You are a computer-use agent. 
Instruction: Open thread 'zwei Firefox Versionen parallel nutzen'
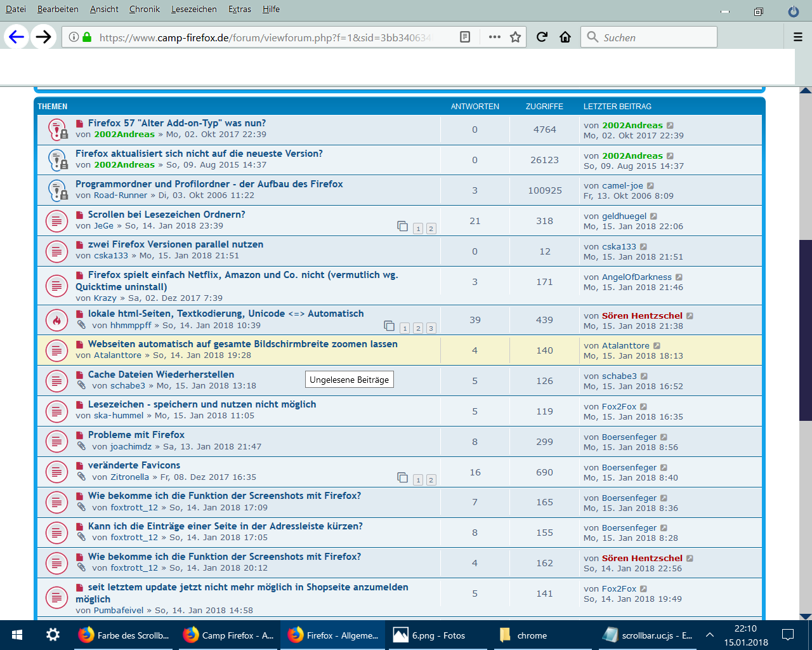(175, 244)
